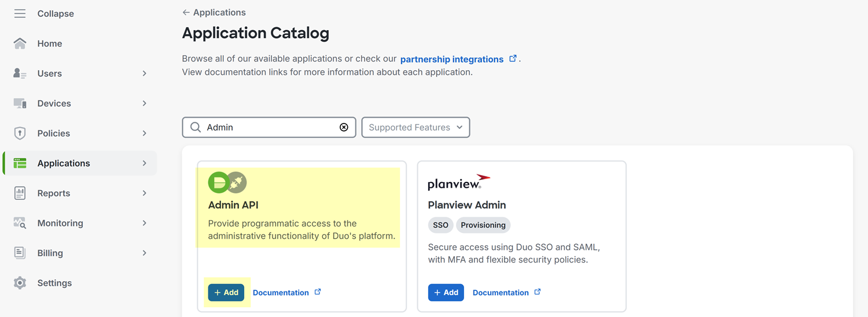Select Billing in the sidebar
Viewport: 868px width, 317px height.
50,253
